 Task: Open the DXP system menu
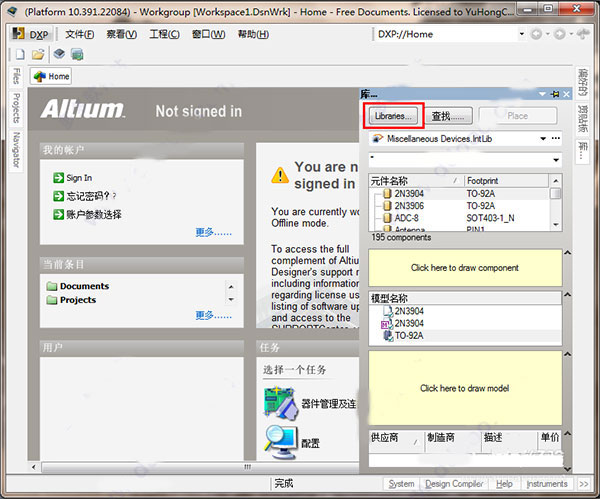pos(31,34)
